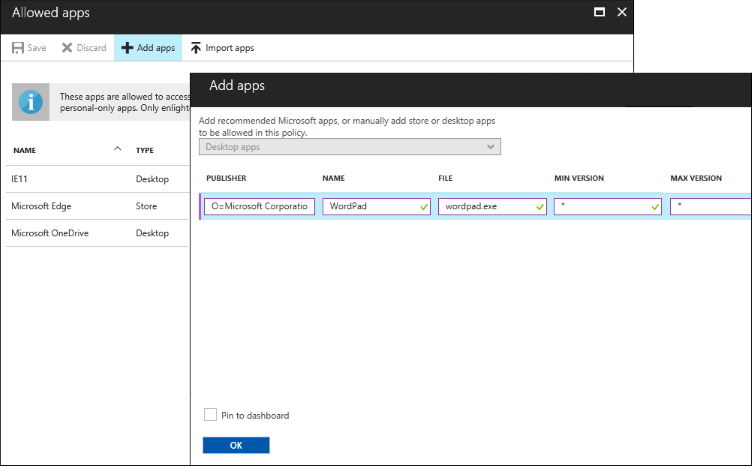Click the Publisher input field
The image size is (752, 466).
coord(259,206)
